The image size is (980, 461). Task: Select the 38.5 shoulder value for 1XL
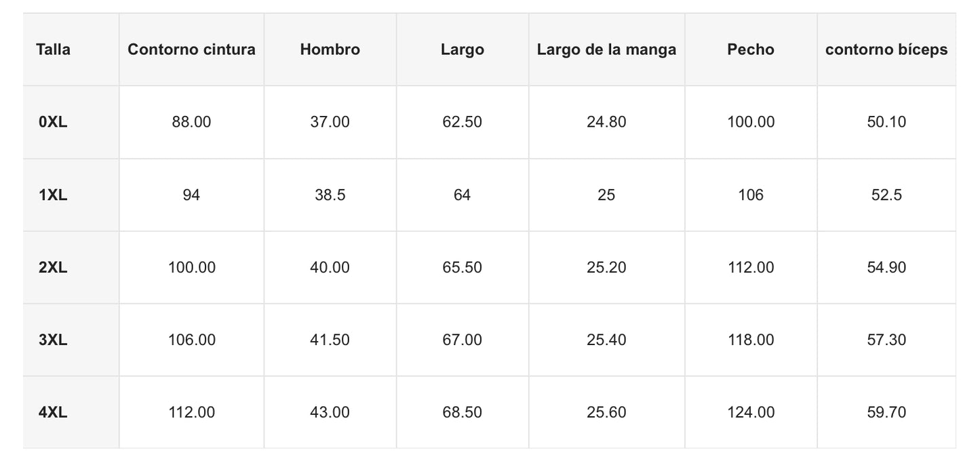330,195
